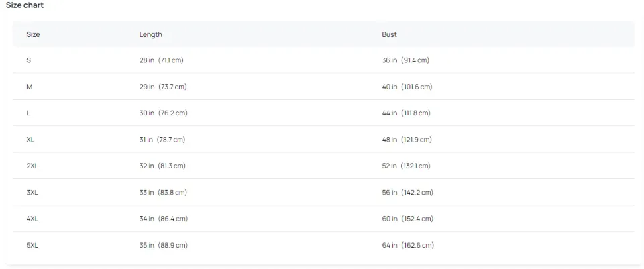Click the 36 in (91.4 cm) bust value
The height and width of the screenshot is (269, 644).
405,60
